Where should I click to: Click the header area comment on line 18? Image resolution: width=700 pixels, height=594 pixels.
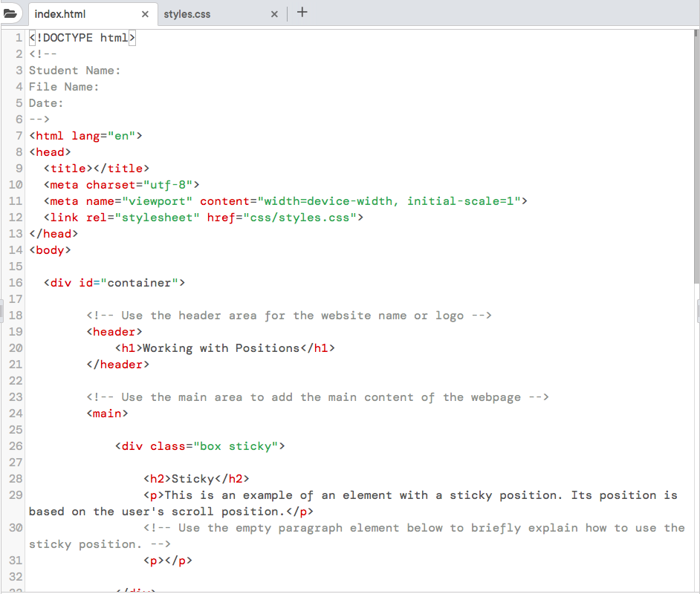coord(289,316)
